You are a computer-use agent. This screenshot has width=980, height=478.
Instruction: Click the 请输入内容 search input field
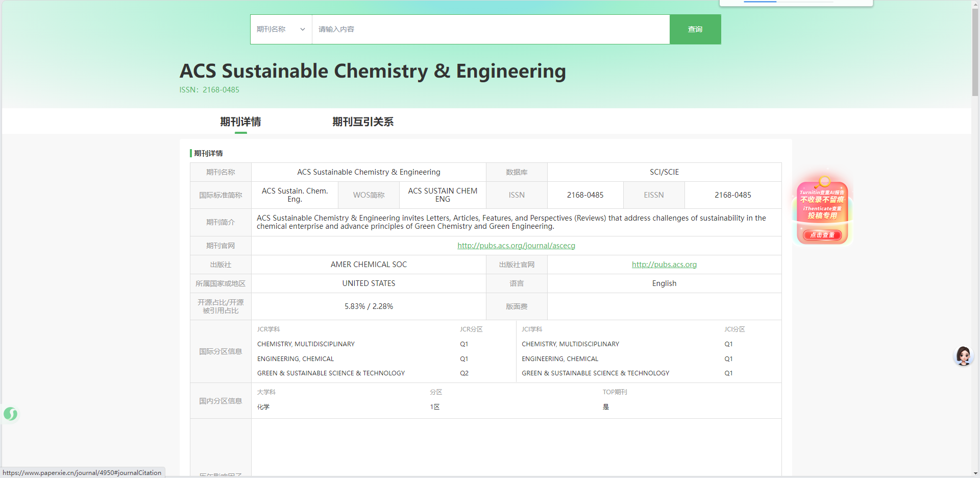click(x=490, y=29)
